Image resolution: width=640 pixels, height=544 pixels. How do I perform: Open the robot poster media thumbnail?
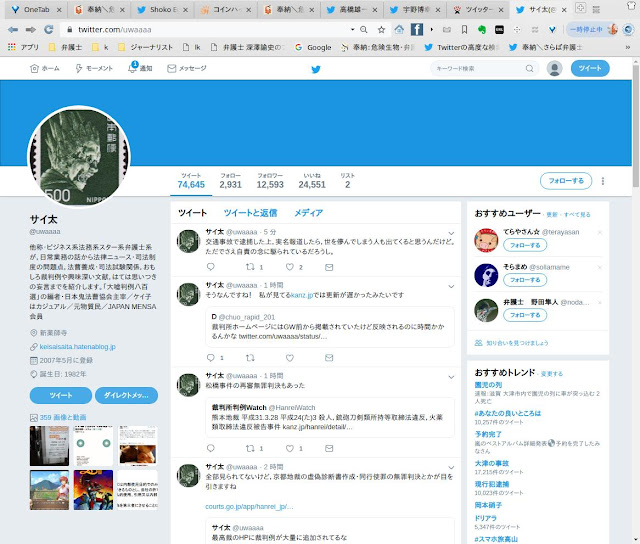coord(93,490)
